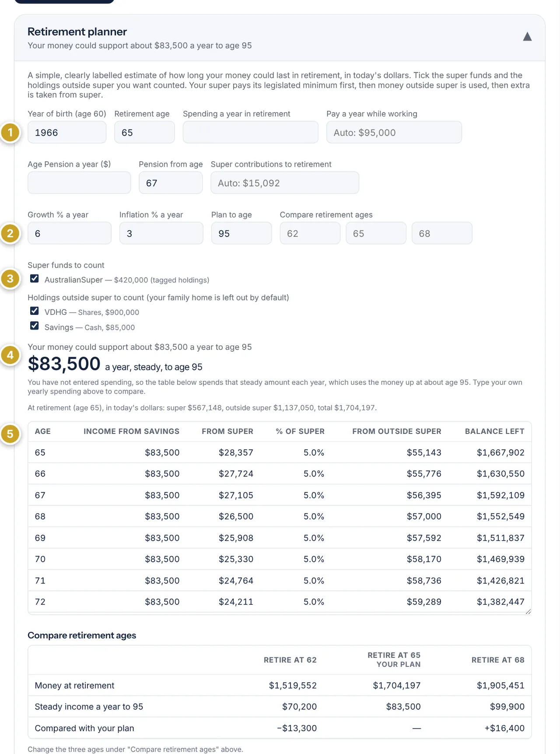Focus the Age Pension a year input
Viewport: 560px width, 754px height.
tap(79, 183)
